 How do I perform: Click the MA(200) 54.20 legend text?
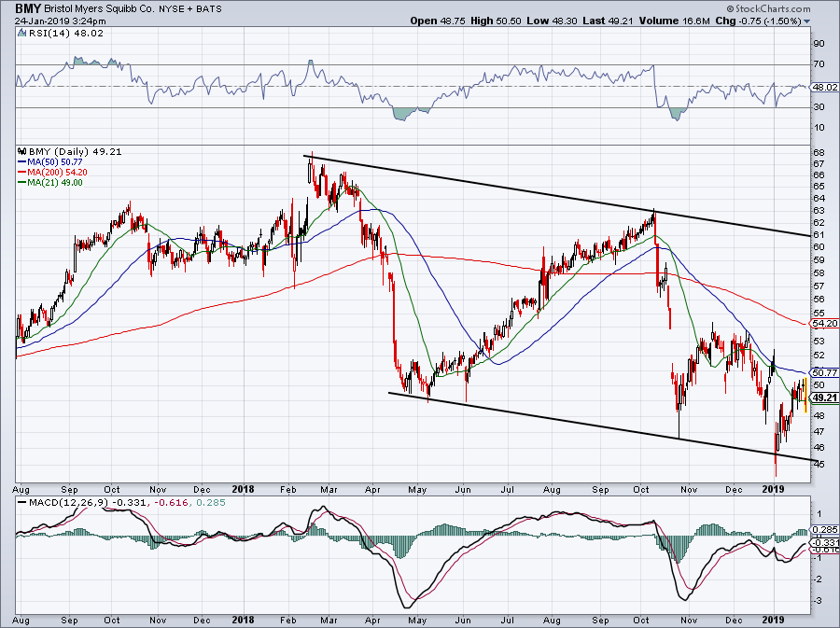57,173
